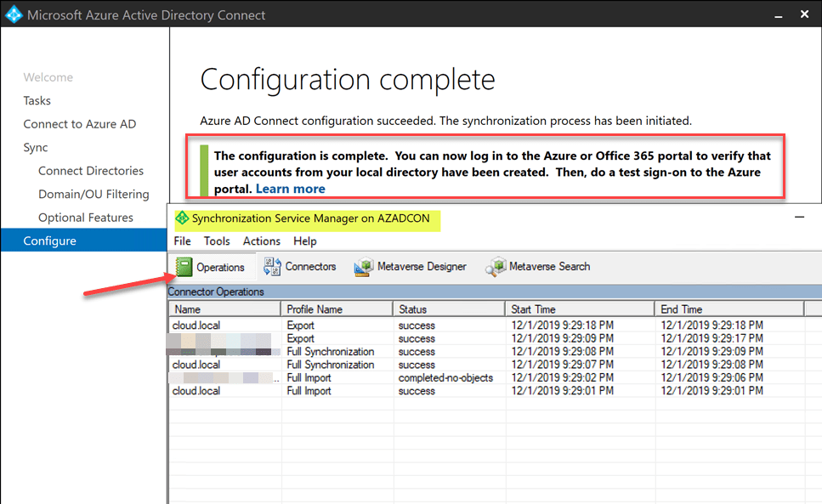Sort by the Start Time column header
The image size is (822, 504).
581,309
